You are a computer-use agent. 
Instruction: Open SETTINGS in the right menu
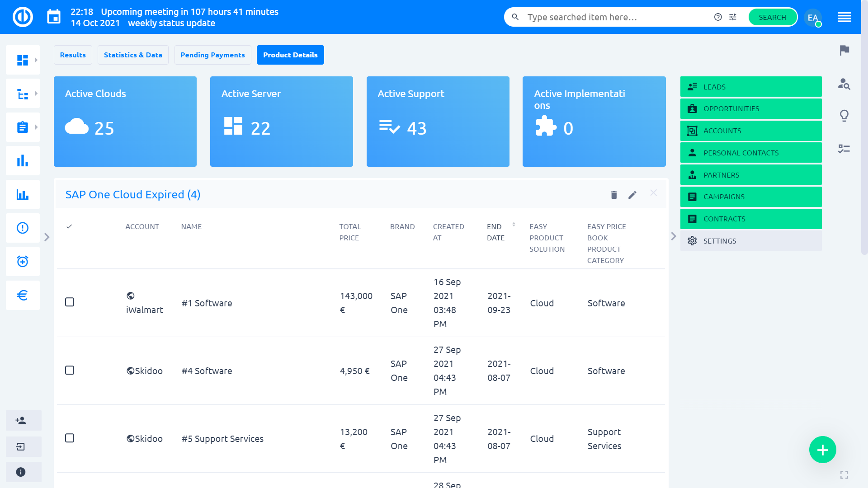(x=751, y=241)
